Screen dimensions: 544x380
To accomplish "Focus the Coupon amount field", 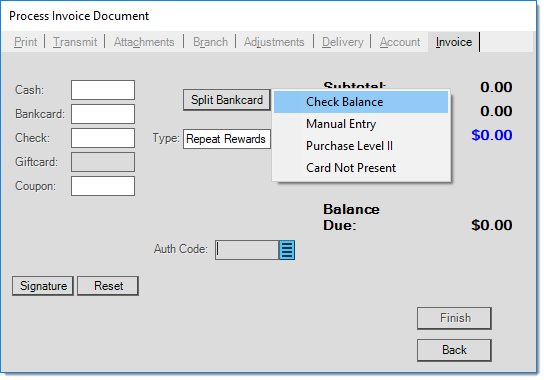I will (103, 186).
